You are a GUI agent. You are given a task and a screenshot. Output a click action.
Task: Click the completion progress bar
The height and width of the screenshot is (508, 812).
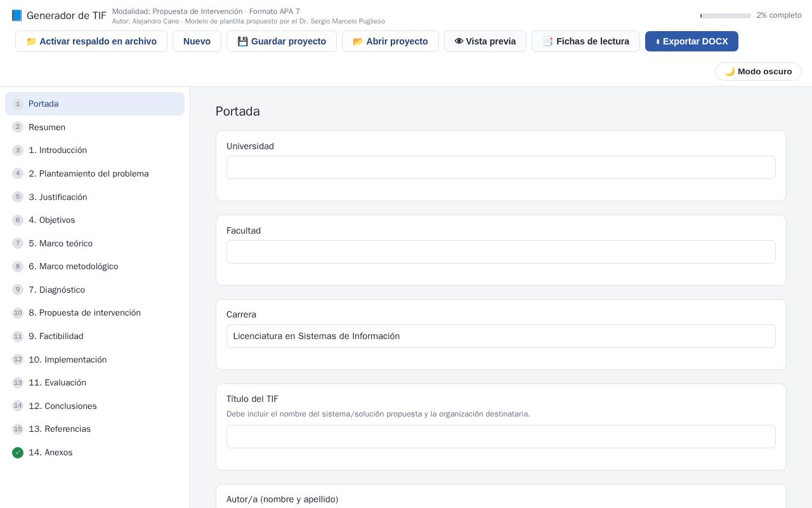pos(726,16)
